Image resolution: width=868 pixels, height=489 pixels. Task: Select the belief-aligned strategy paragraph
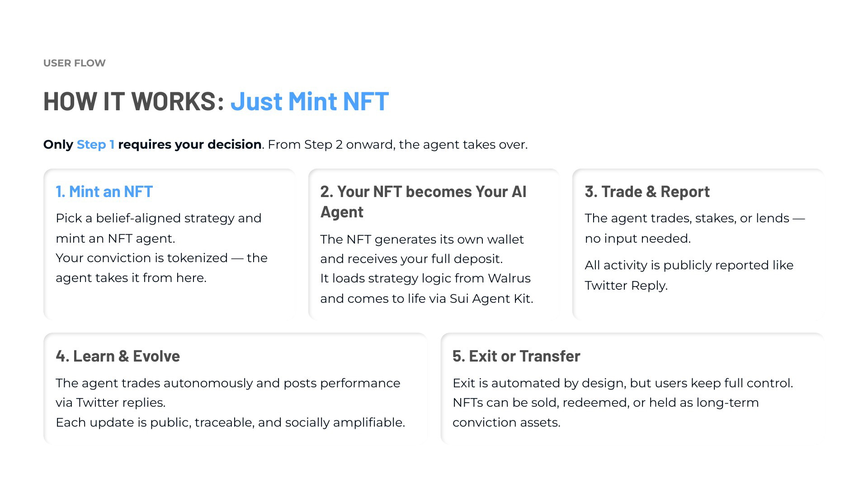point(159,228)
